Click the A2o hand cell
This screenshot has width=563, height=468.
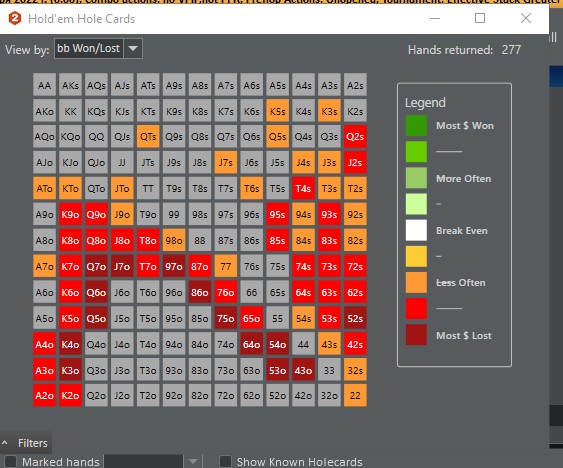(x=45, y=395)
